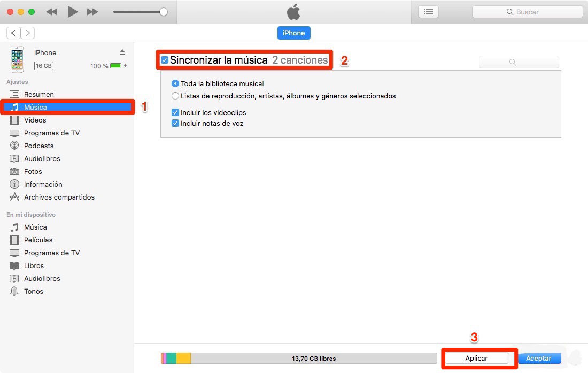The width and height of the screenshot is (588, 373).
Task: Select Música under Ajustes
Action: tap(67, 108)
